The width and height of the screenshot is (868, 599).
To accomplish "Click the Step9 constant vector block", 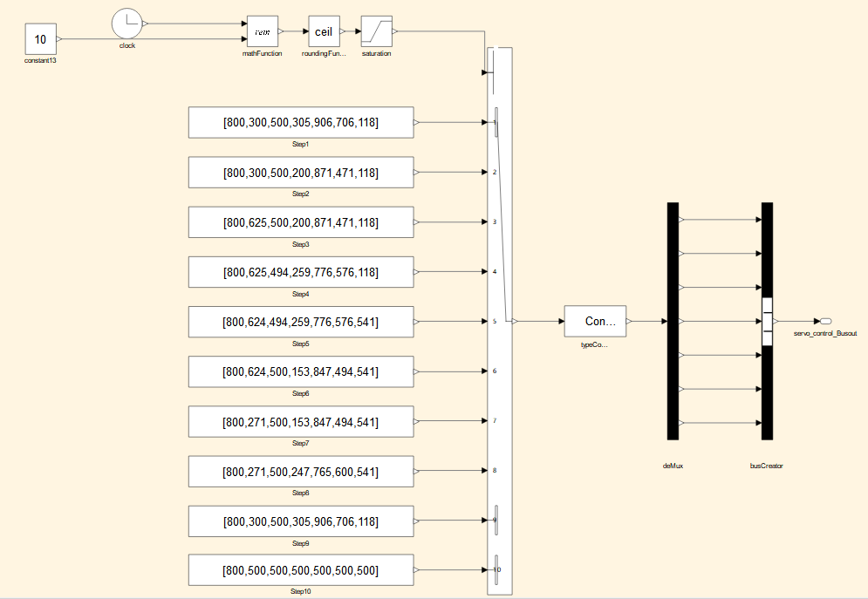I will click(x=301, y=521).
